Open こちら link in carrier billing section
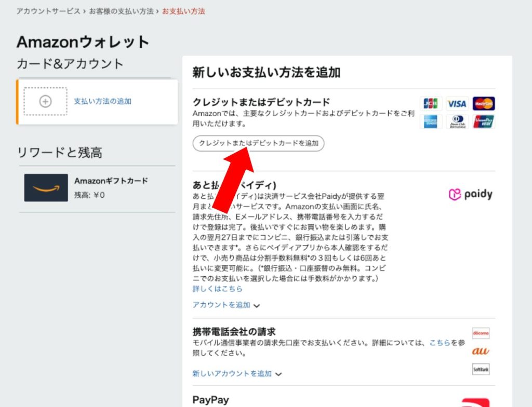The height and width of the screenshot is (407, 532). pyautogui.click(x=440, y=343)
